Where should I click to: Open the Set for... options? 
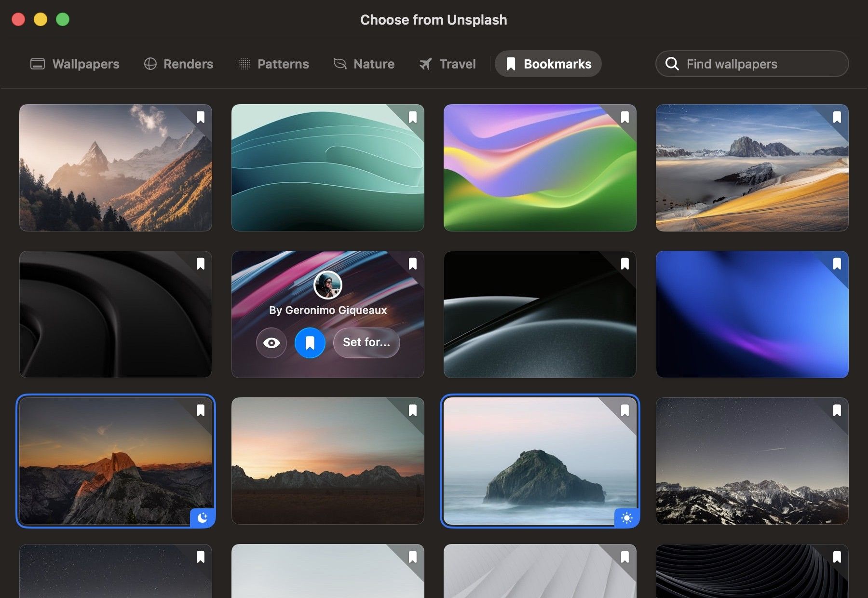click(366, 343)
